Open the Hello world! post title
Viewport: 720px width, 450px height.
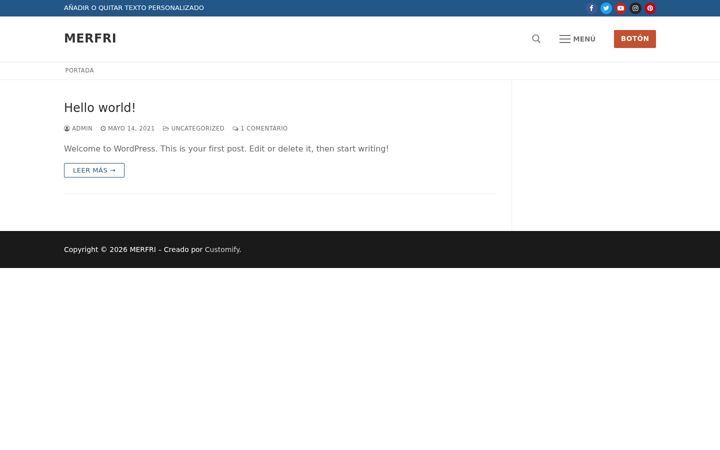point(100,108)
